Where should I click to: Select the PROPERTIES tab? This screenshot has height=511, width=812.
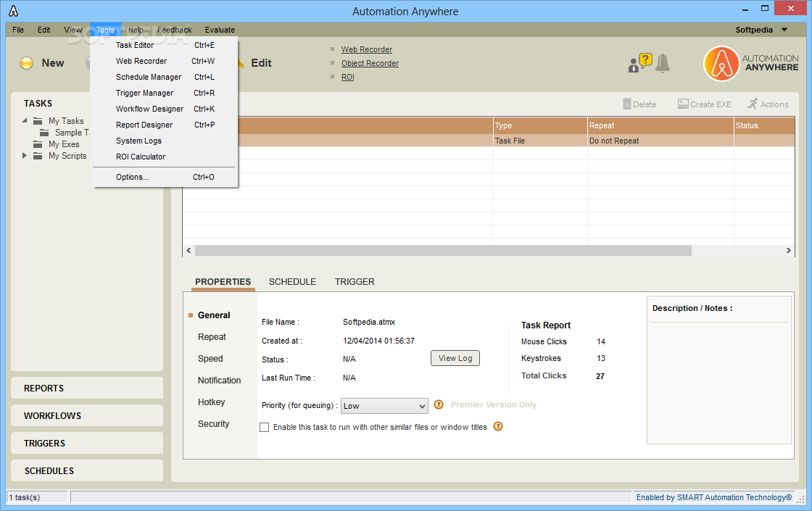coord(223,282)
